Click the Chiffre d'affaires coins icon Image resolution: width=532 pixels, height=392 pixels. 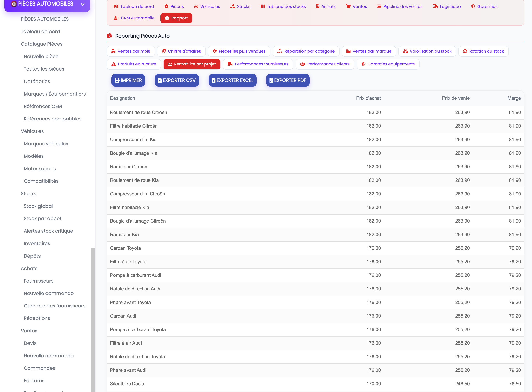point(164,51)
